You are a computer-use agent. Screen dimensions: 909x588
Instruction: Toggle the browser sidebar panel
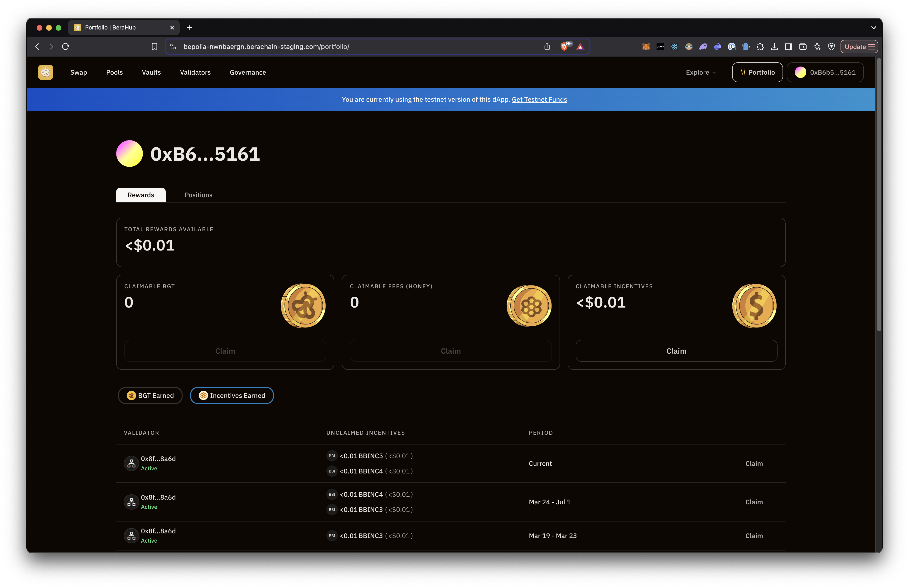tap(788, 47)
